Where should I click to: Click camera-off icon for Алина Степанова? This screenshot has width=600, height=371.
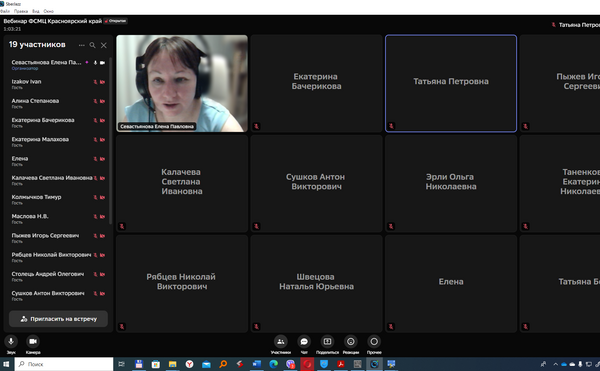(x=102, y=101)
